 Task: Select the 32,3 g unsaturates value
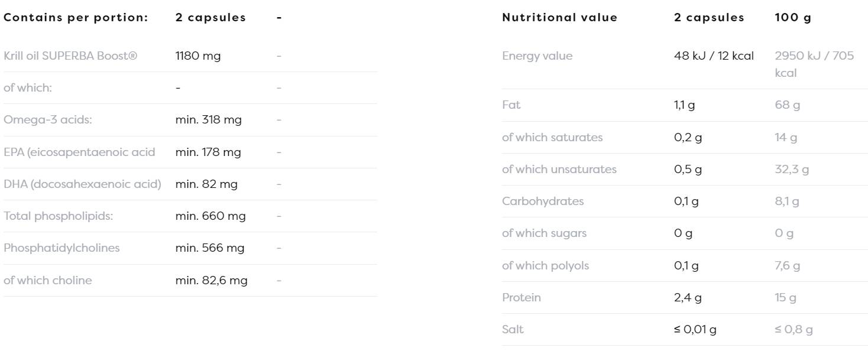click(x=792, y=169)
